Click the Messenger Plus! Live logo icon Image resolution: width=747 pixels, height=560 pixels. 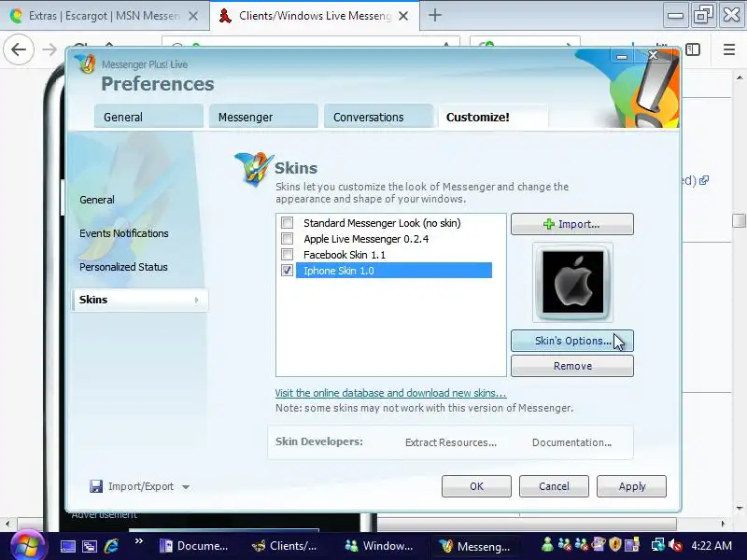tap(87, 63)
